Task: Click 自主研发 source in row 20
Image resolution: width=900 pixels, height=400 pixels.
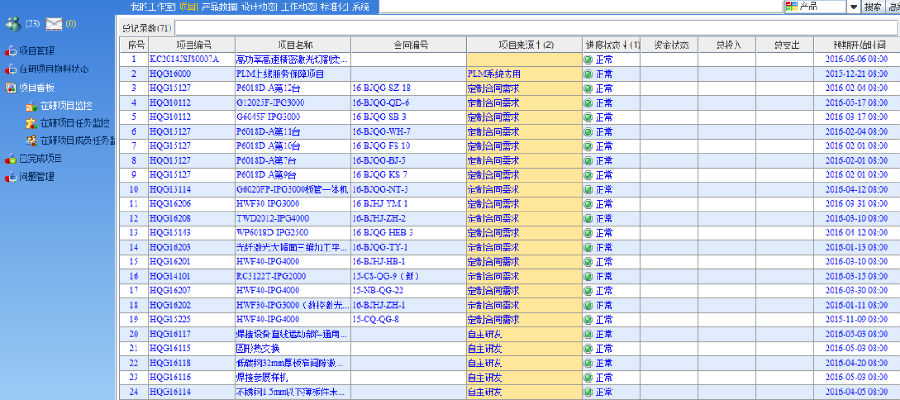Action: point(485,334)
